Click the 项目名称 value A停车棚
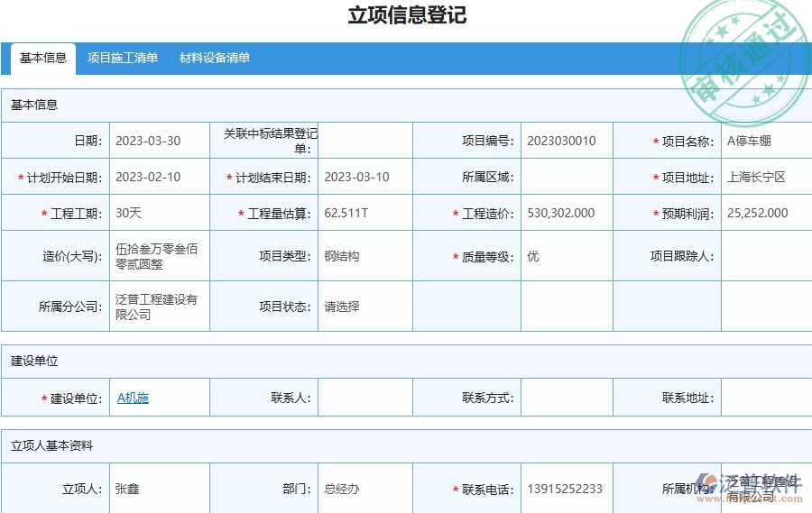This screenshot has height=513, width=812. pos(749,141)
